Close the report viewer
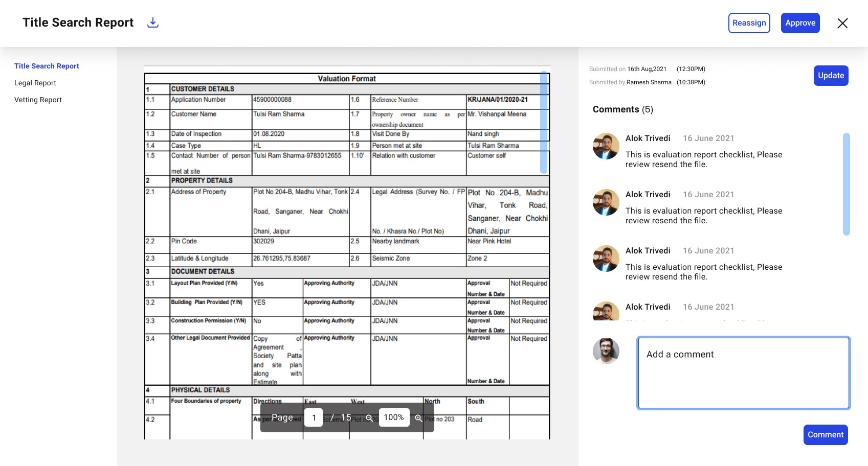 842,23
